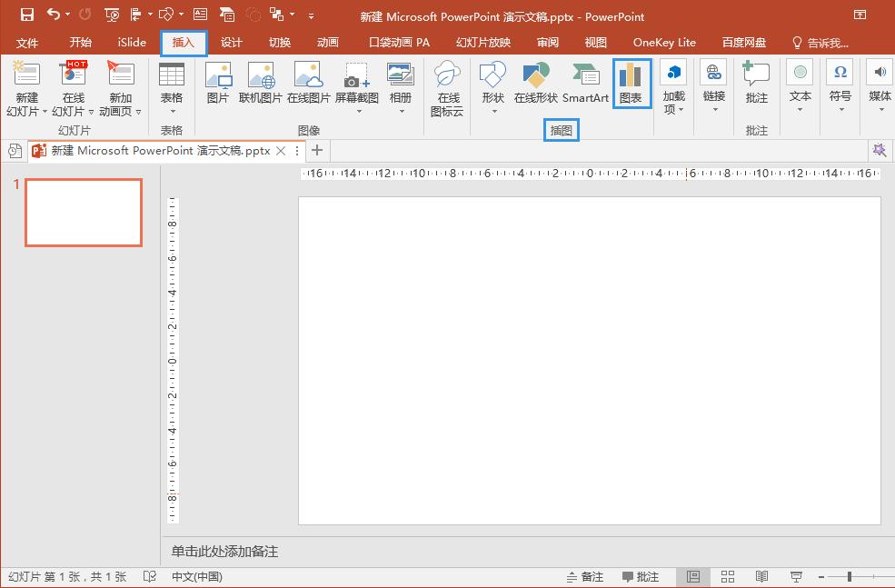
Task: Switch to Slide Sorter view in status bar
Action: [x=727, y=576]
